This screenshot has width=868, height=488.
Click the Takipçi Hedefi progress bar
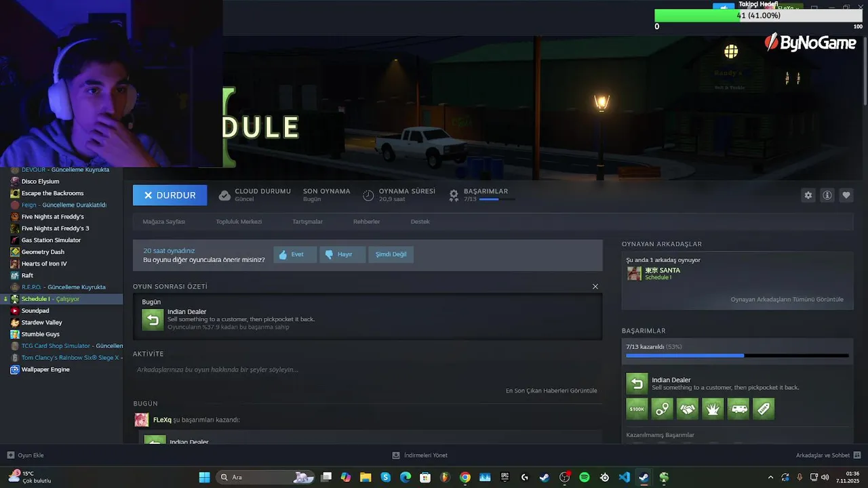pos(759,16)
